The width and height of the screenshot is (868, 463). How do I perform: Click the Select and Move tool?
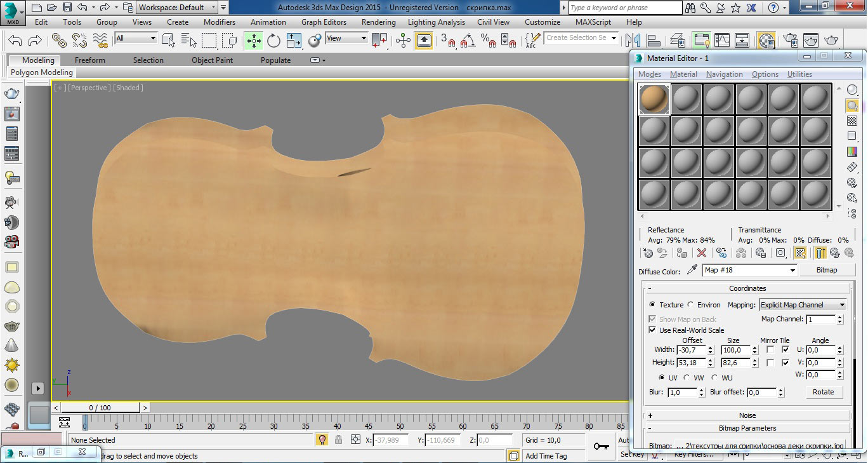(254, 41)
